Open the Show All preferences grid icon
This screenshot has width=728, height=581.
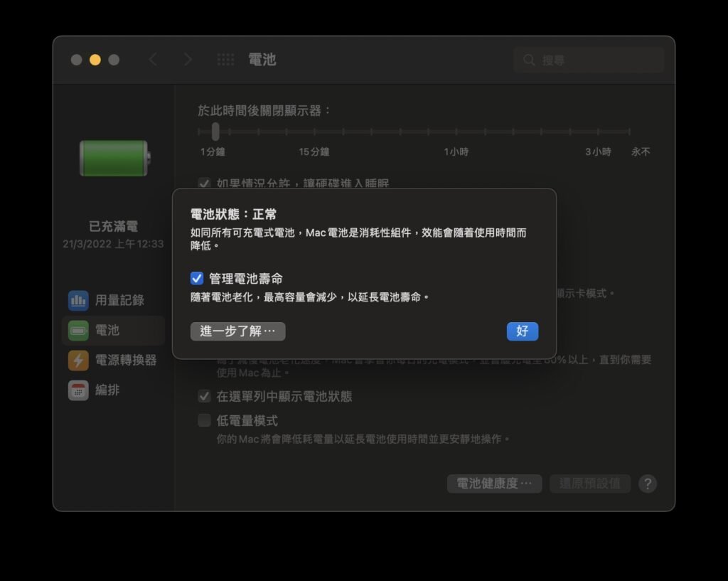(225, 60)
